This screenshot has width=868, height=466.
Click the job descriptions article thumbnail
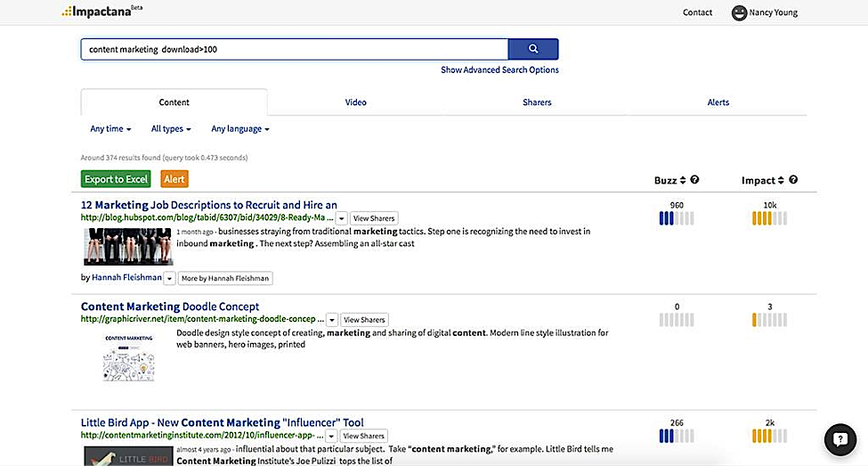pyautogui.click(x=128, y=247)
